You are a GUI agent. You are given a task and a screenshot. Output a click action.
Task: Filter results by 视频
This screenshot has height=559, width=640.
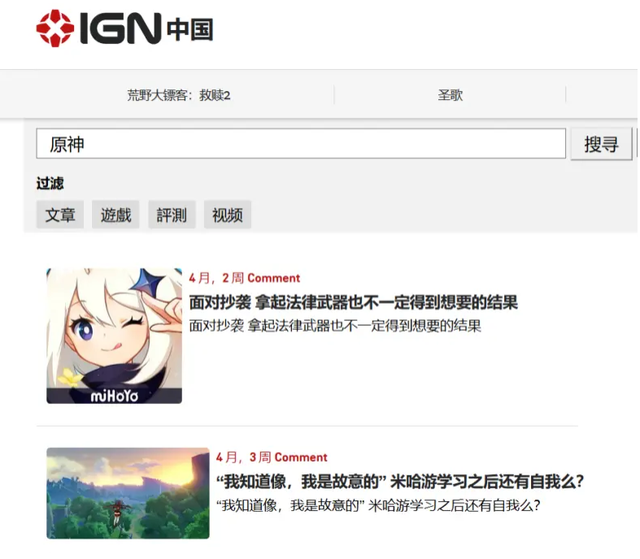pos(227,215)
